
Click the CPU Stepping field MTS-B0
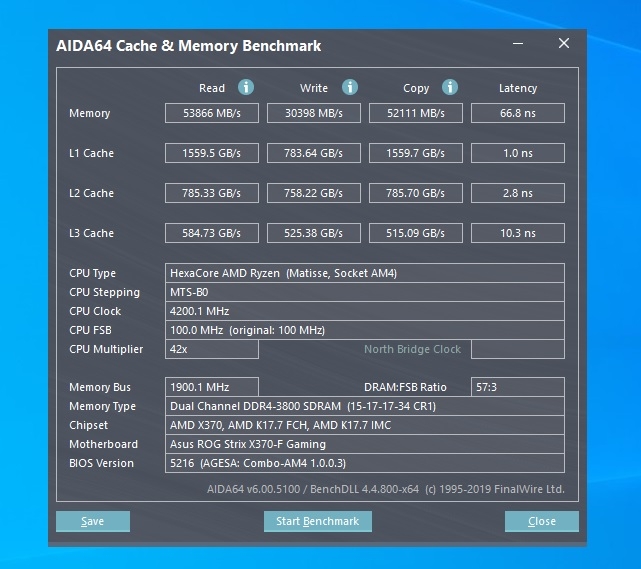[x=365, y=292]
